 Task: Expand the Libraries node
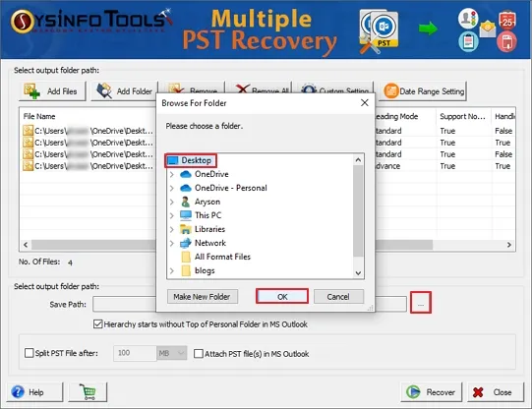pyautogui.click(x=172, y=229)
